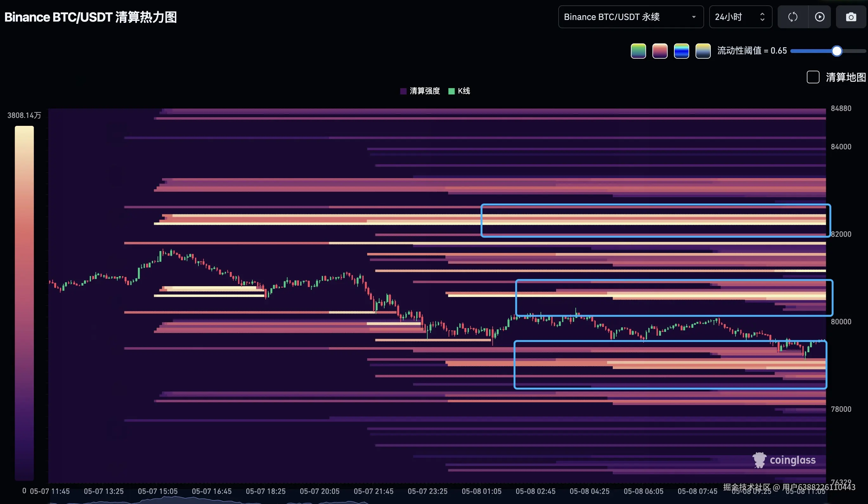Open the Binance BTC/USDT 永续 dropdown

click(x=631, y=17)
